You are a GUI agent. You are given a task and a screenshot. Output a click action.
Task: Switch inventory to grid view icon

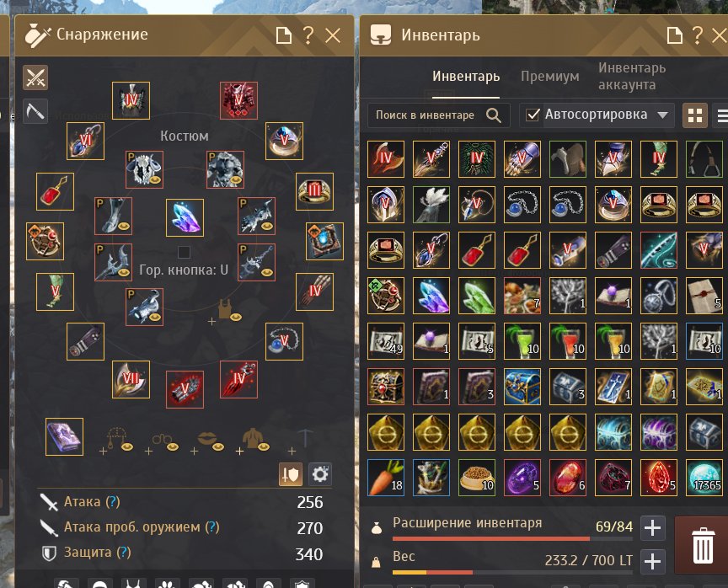tap(694, 115)
